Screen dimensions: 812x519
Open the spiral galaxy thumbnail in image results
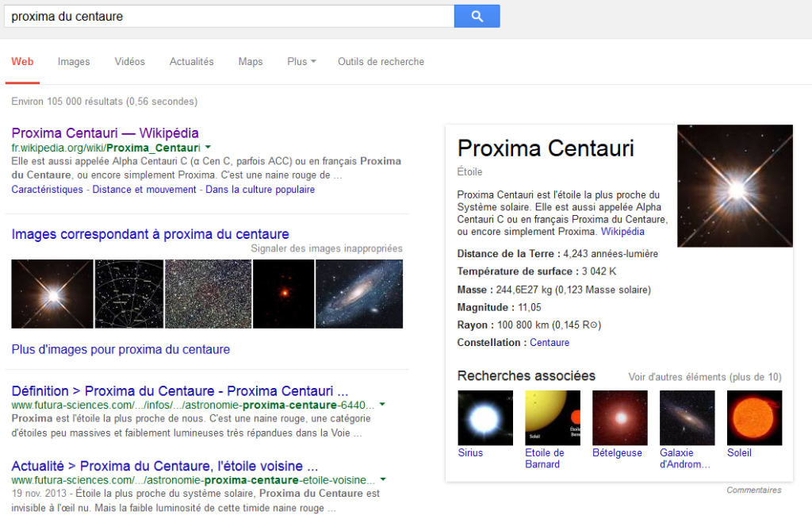pyautogui.click(x=359, y=294)
